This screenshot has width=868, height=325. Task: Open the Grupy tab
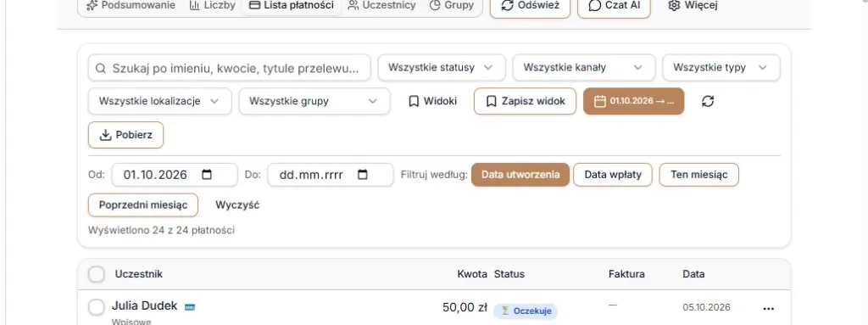(452, 6)
